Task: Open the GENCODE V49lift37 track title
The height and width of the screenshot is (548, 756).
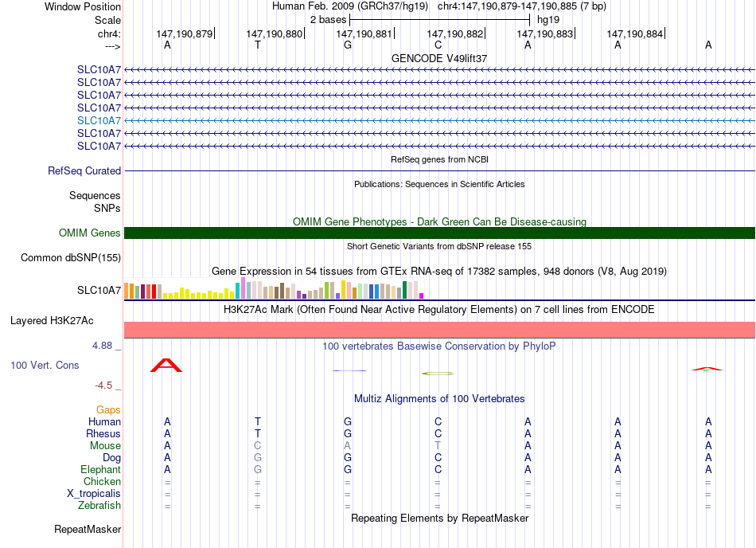Action: pos(439,58)
